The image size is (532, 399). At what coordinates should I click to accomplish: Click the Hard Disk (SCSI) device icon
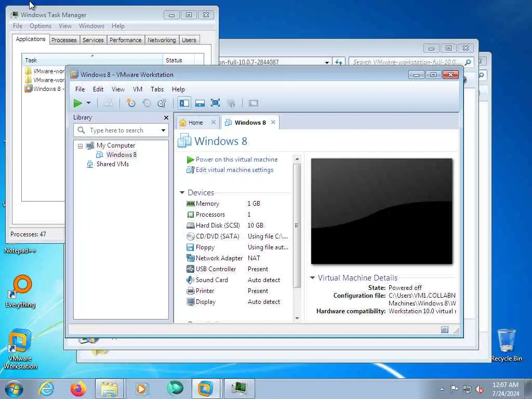pos(190,225)
